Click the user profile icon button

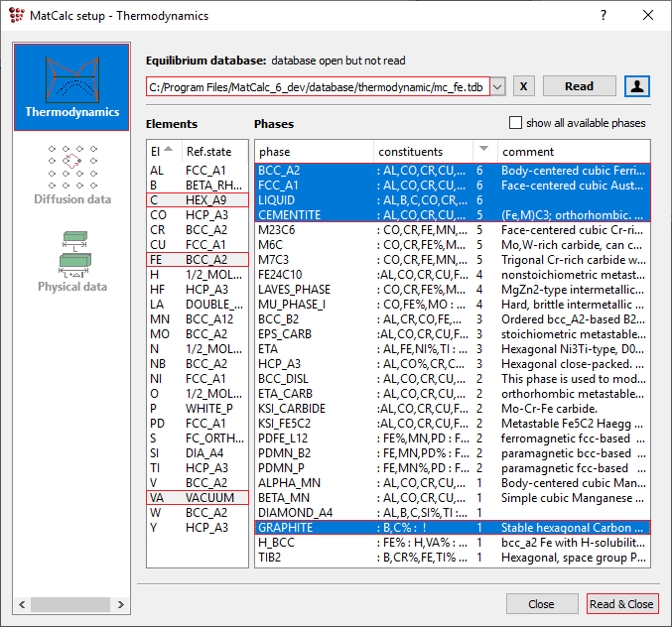tap(636, 86)
